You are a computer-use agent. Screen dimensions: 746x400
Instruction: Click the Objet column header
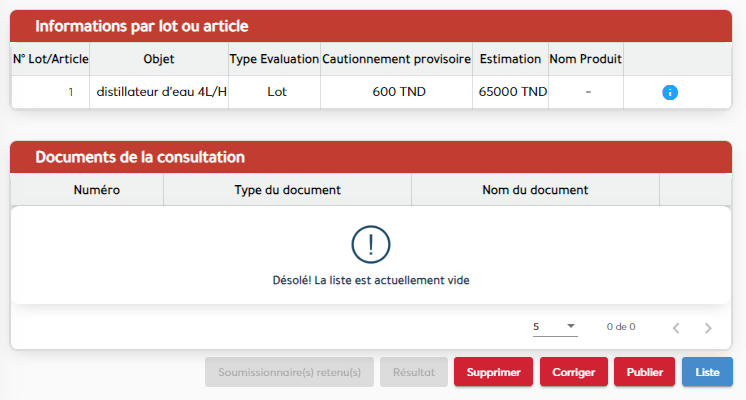tap(159, 59)
